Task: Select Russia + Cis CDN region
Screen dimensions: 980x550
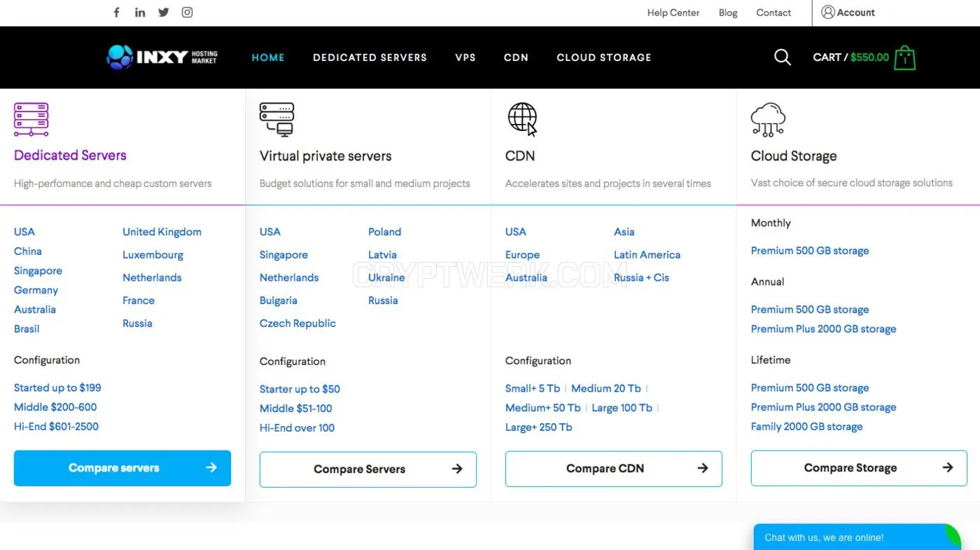Action: tap(641, 277)
